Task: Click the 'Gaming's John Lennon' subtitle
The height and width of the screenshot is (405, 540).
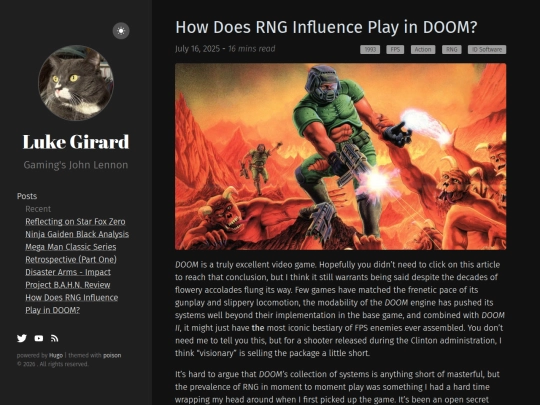Action: coord(76,165)
